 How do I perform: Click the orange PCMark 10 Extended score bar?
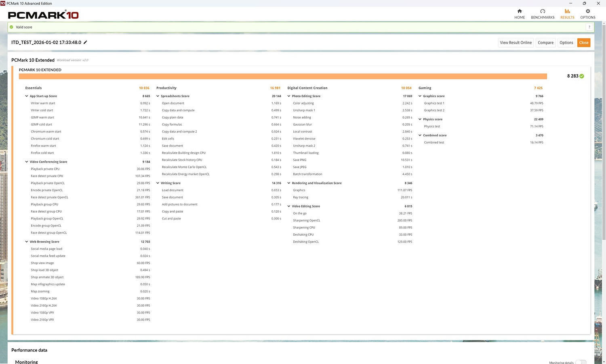click(x=283, y=76)
